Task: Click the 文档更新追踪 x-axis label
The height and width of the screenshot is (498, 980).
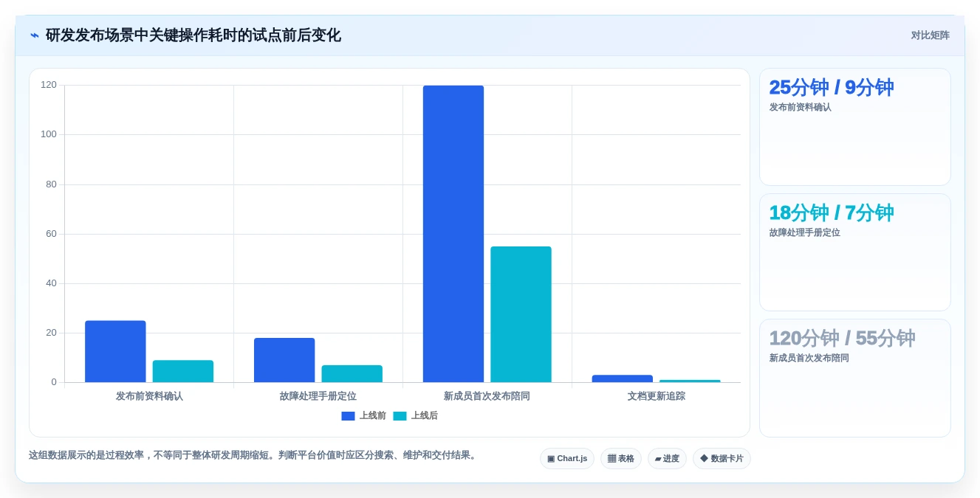Action: click(x=657, y=396)
